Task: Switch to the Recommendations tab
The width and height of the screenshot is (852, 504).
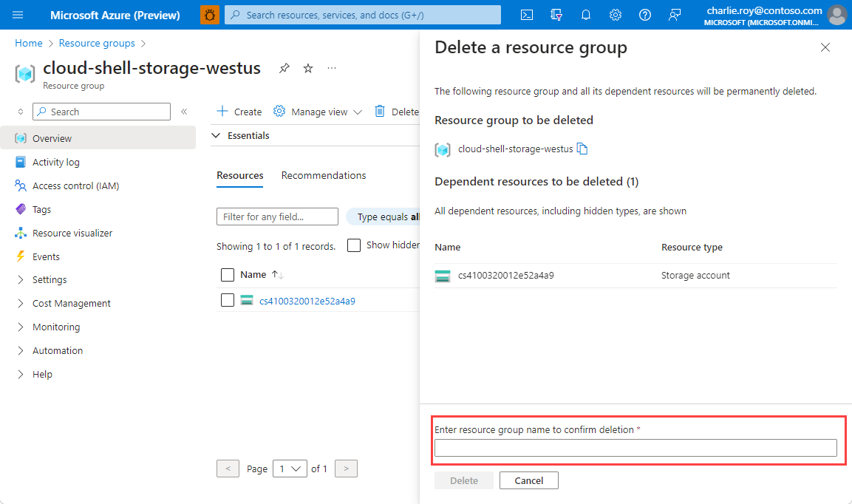Action: (323, 175)
